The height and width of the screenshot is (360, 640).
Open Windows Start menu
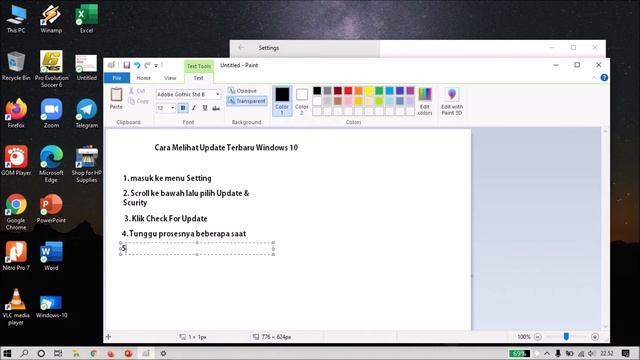coord(7,353)
